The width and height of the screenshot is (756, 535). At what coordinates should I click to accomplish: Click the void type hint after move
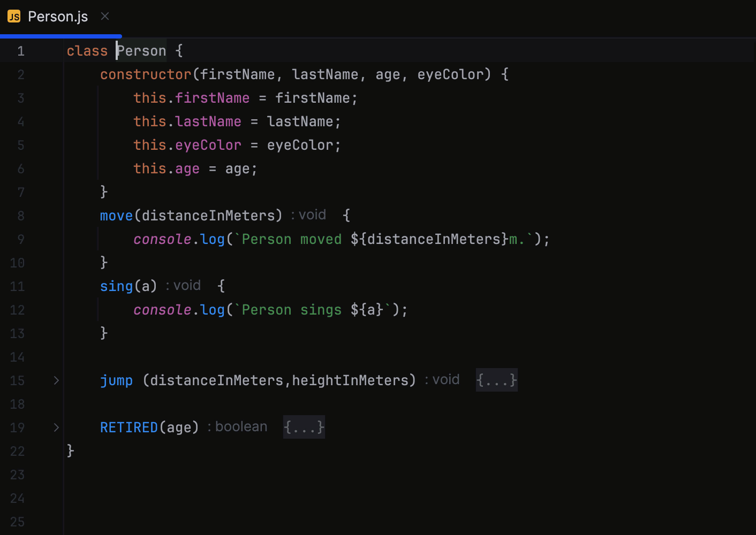click(308, 215)
